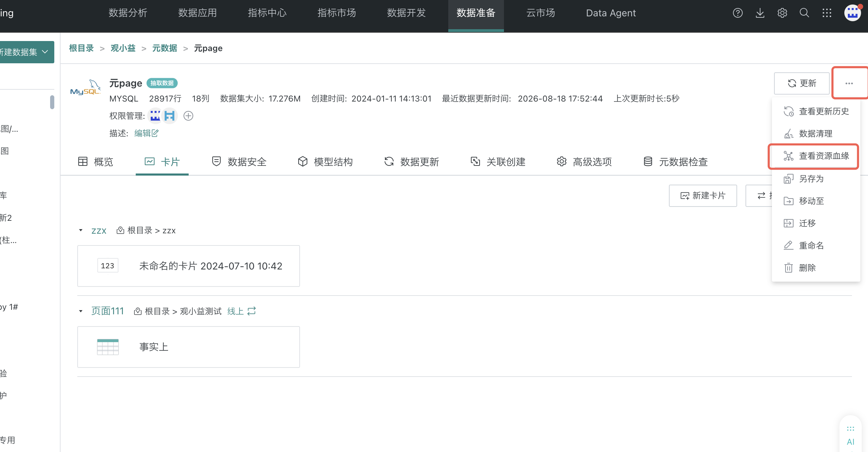Click the 123 card type icon

click(x=108, y=266)
